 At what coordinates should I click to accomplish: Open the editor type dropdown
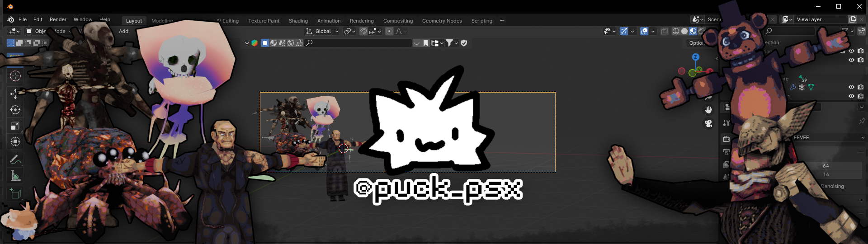pyautogui.click(x=14, y=31)
